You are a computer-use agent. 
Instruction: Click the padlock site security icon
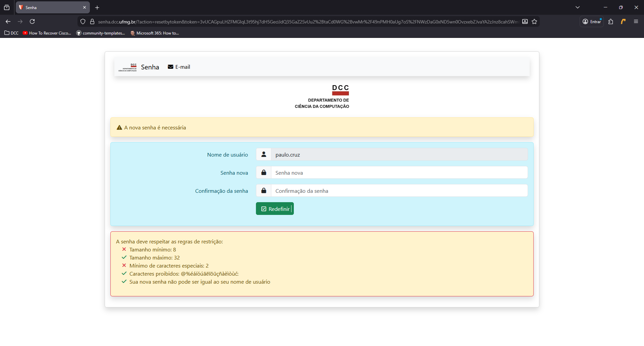click(92, 21)
